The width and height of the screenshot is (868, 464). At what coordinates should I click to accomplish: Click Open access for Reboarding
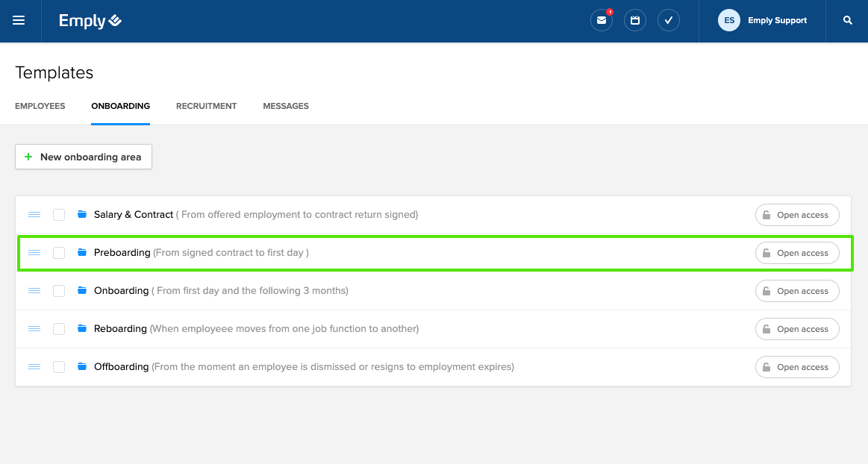[797, 329]
